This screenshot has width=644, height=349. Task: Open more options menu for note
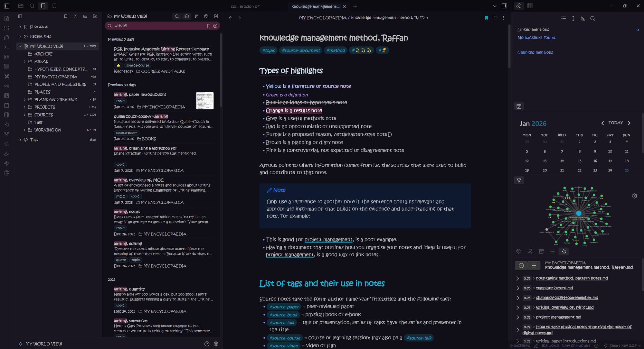(x=504, y=18)
